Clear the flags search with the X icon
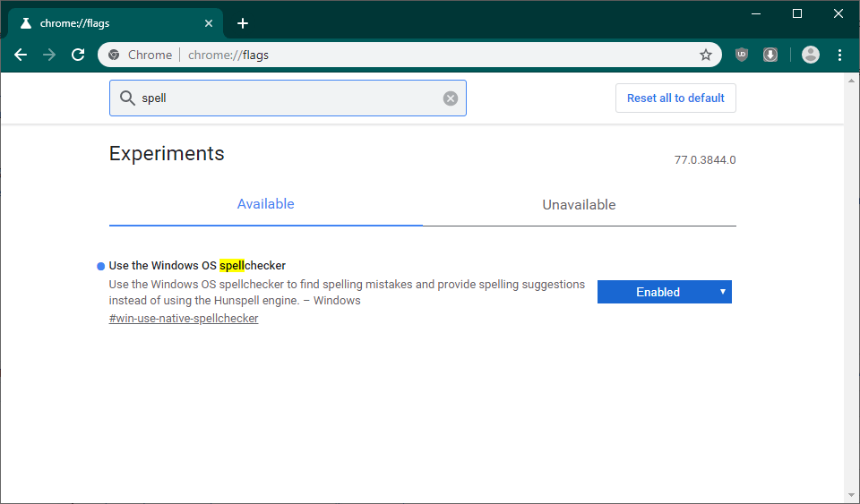This screenshot has height=504, width=860. tap(451, 98)
